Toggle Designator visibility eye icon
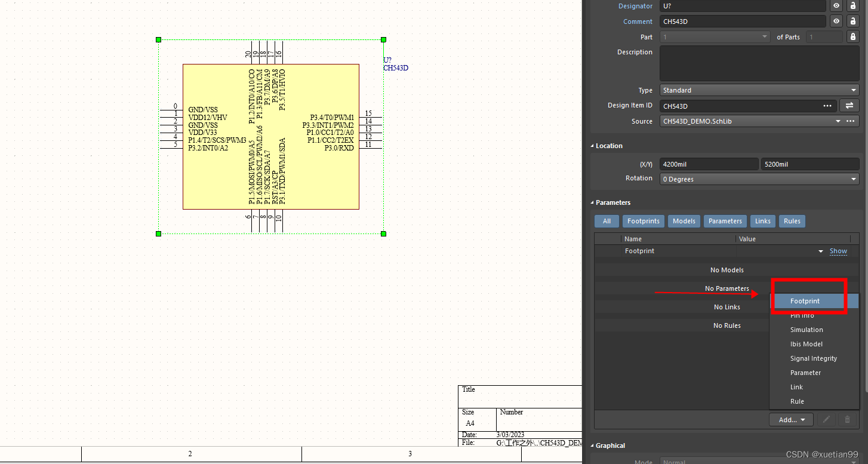The width and height of the screenshot is (868, 464). coord(837,6)
